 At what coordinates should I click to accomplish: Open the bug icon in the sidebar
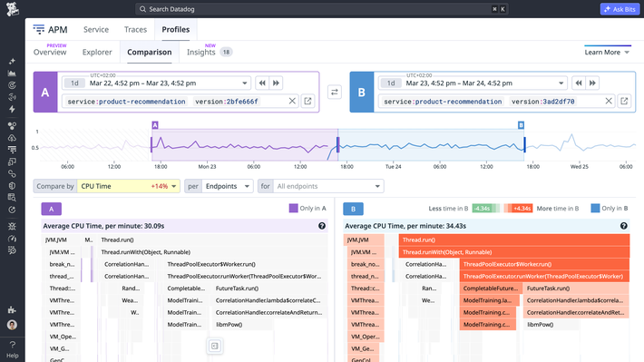click(13, 226)
